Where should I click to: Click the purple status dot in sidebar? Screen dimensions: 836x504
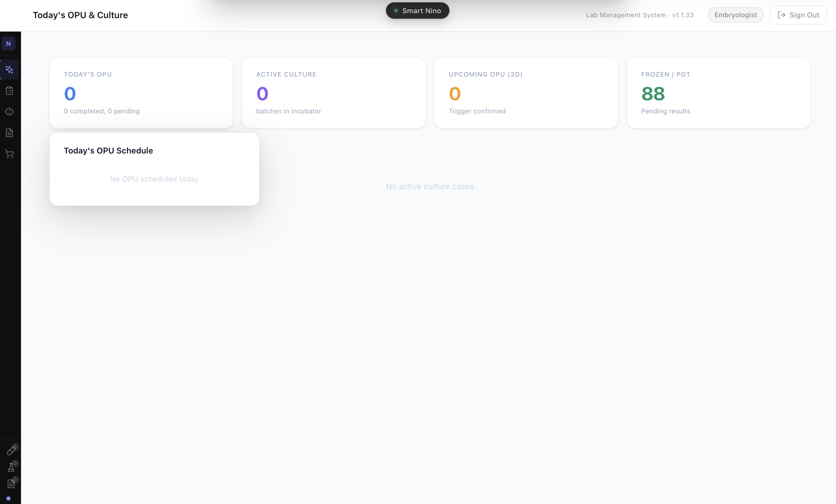[8, 498]
